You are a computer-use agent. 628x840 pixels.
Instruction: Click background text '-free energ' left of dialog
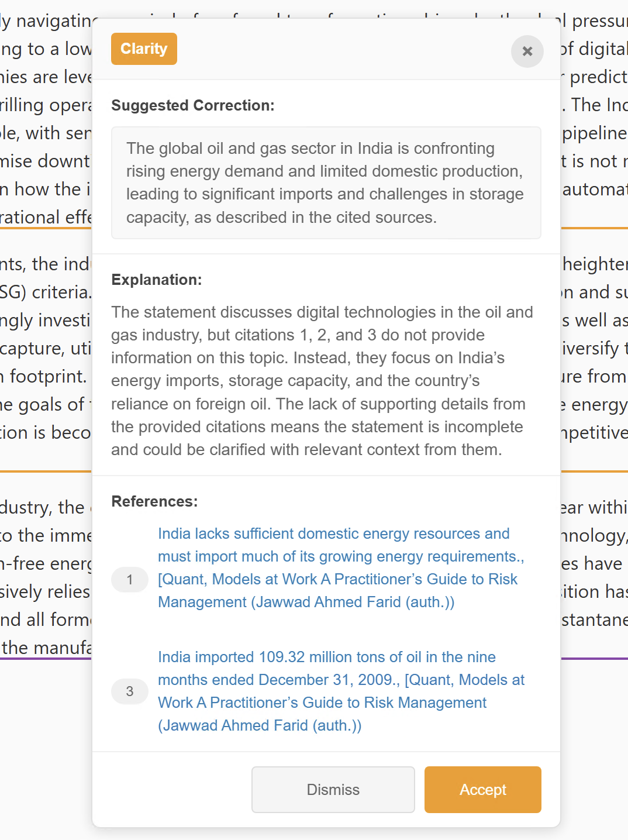tap(46, 564)
